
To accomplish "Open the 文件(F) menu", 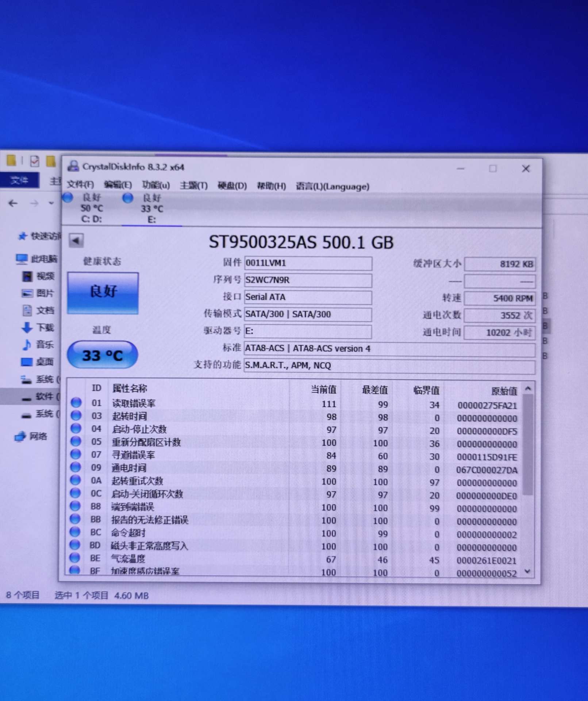I will 80,185.
